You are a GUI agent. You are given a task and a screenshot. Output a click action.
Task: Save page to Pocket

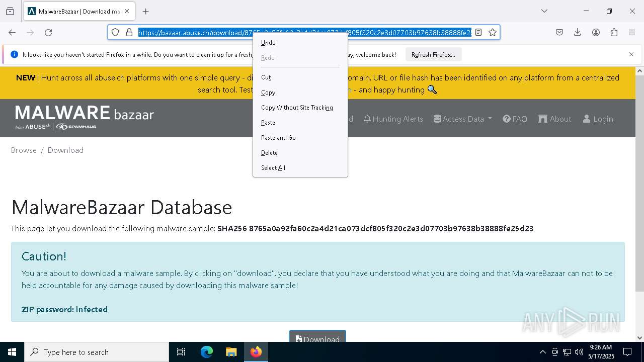[559, 32]
